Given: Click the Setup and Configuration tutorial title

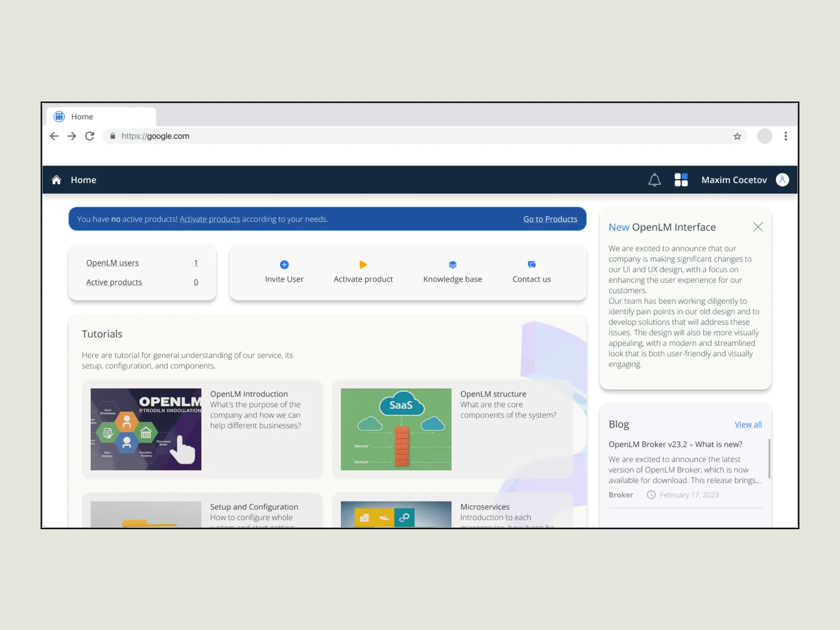Looking at the screenshot, I should 254,507.
